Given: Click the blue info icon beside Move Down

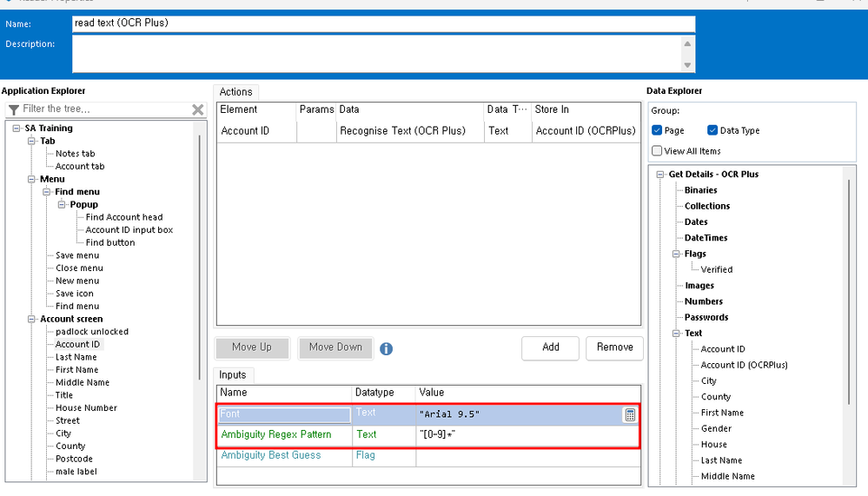Looking at the screenshot, I should point(386,348).
